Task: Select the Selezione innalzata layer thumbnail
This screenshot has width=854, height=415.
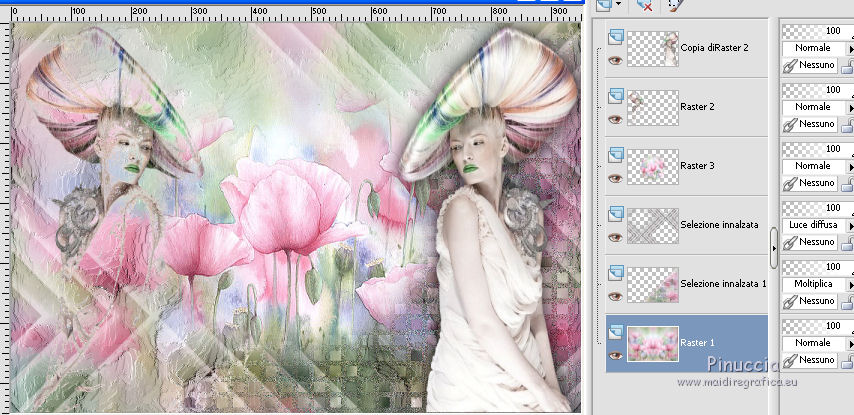Action: tap(653, 225)
